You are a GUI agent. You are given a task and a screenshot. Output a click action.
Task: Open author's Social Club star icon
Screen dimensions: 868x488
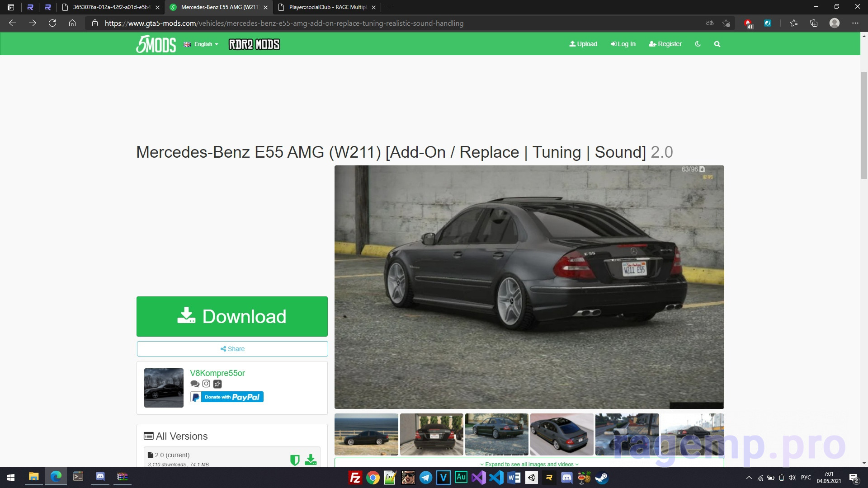(x=217, y=384)
